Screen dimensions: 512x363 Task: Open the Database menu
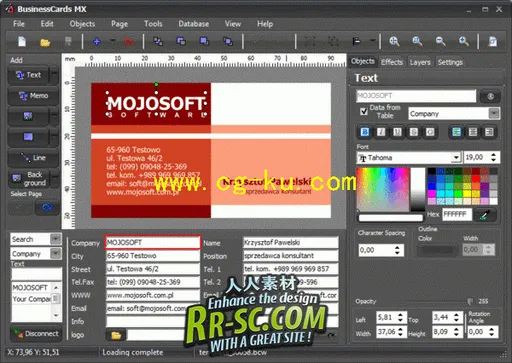click(x=194, y=24)
